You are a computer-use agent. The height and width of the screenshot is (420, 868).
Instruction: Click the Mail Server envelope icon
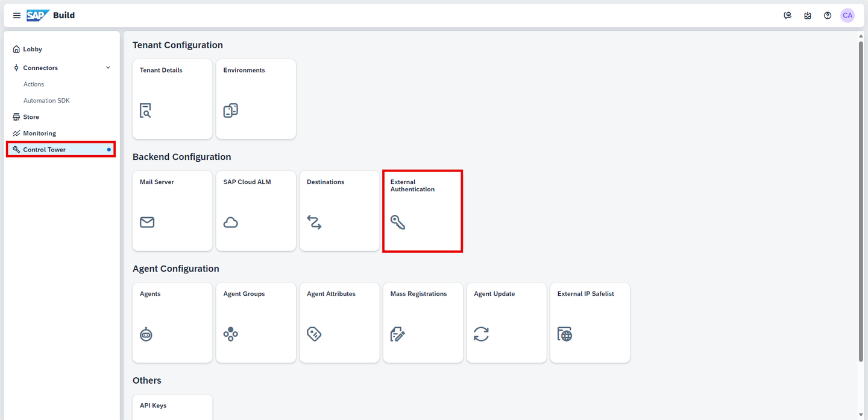147,222
